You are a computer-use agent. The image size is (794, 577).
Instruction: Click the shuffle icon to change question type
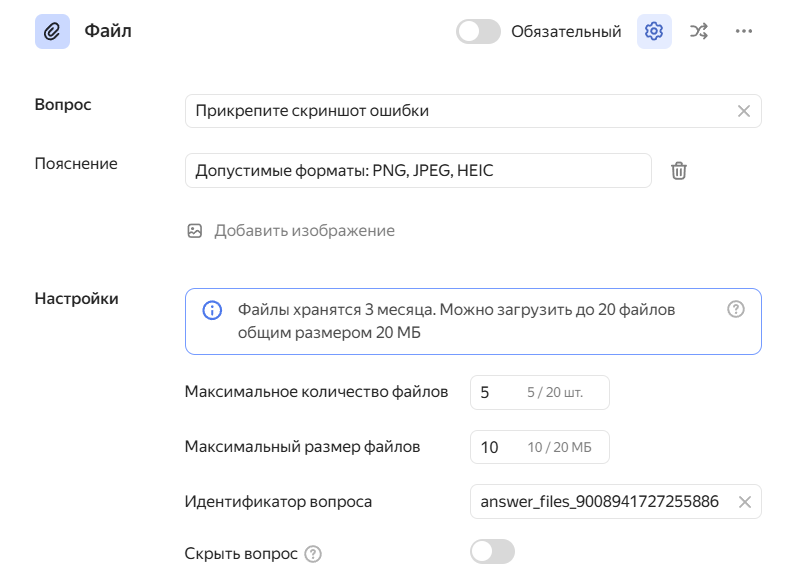[699, 32]
